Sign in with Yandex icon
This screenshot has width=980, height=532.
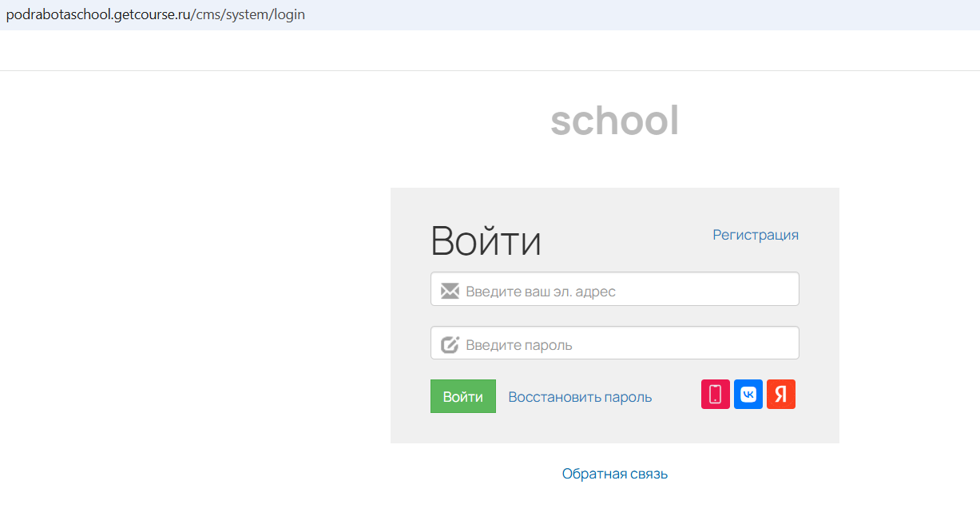[x=781, y=395]
